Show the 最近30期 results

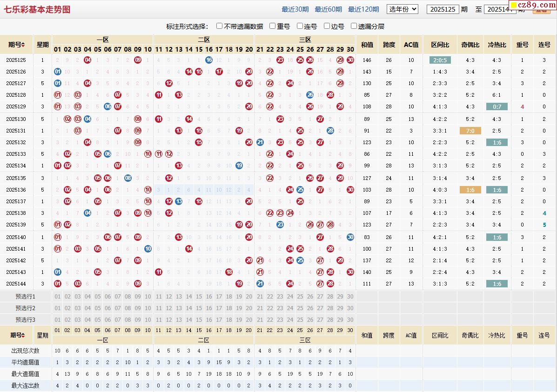coord(295,9)
